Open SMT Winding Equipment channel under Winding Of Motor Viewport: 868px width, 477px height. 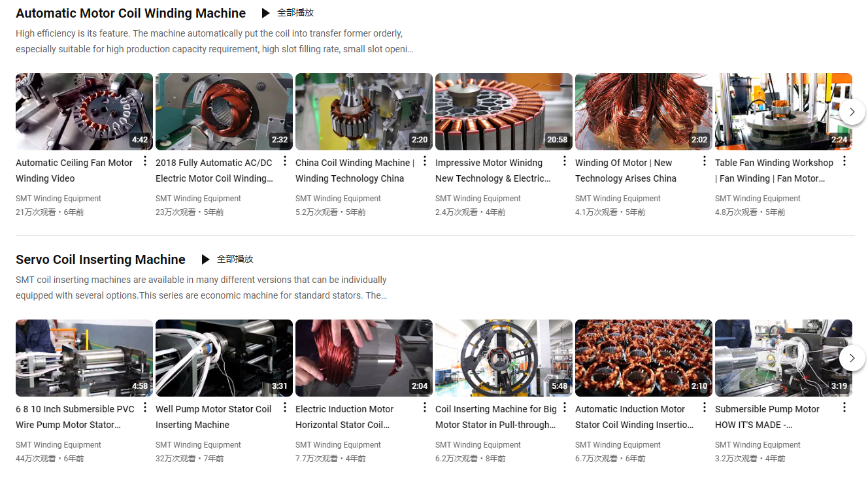[x=618, y=199]
